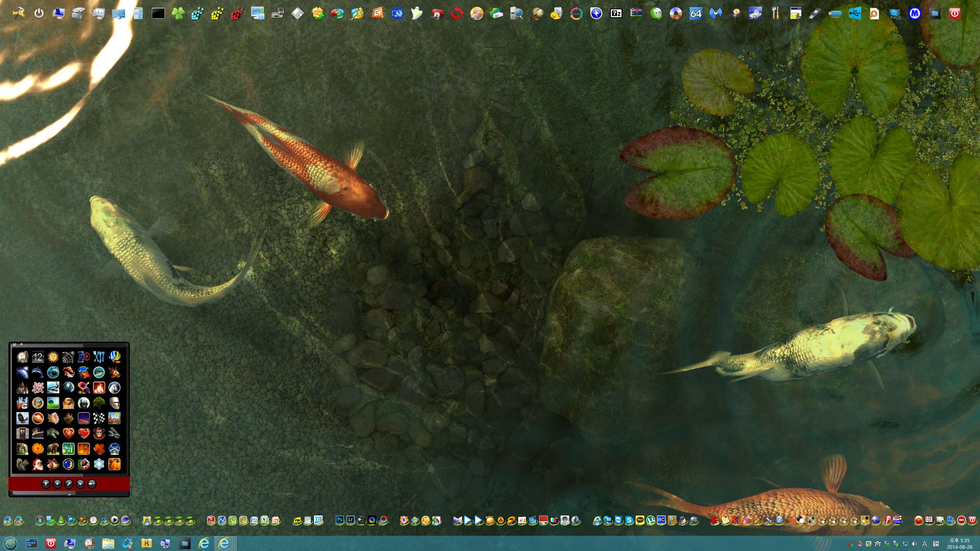
Task: Select the golden sun screensaver icon
Action: pyautogui.click(x=53, y=357)
